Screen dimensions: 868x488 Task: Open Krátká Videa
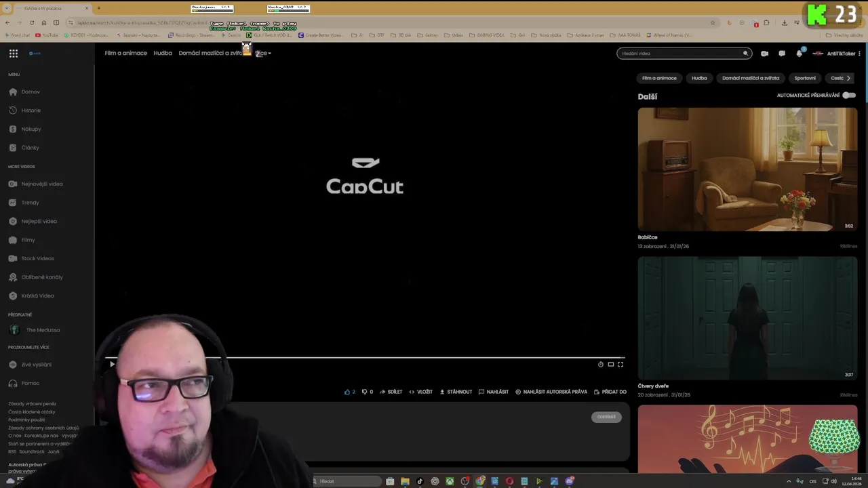point(32,296)
